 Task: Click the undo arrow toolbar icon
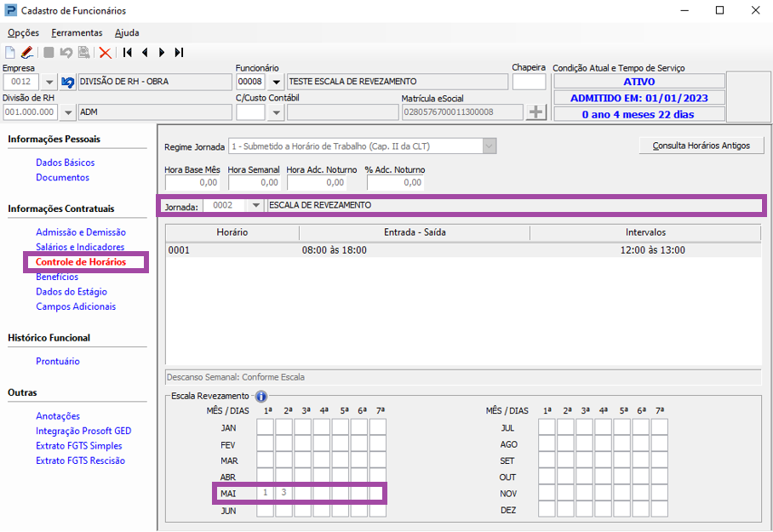click(66, 52)
